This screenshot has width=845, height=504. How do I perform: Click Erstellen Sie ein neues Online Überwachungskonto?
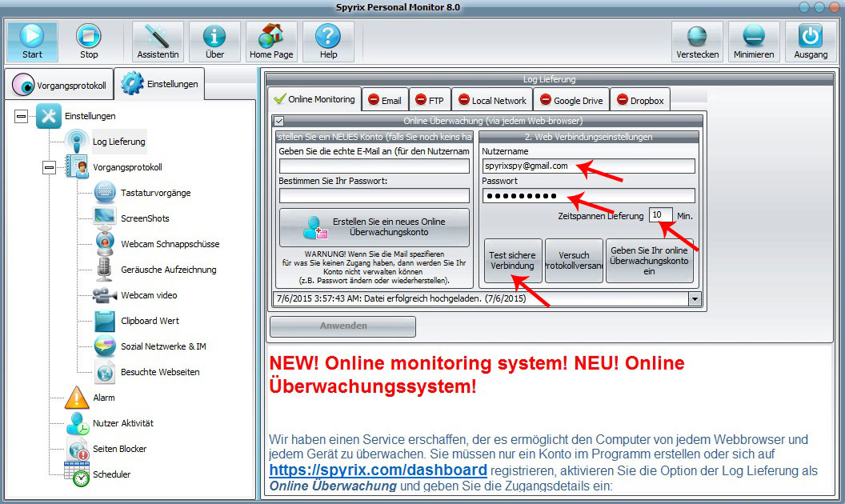(x=374, y=227)
